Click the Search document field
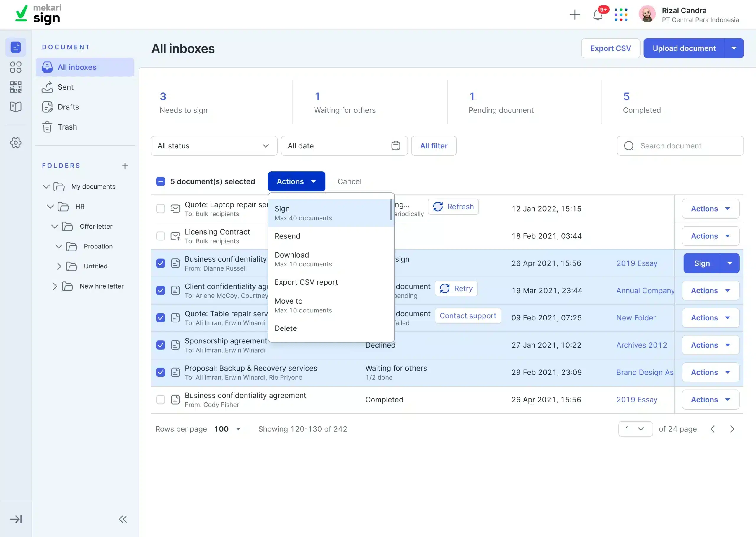Viewport: 756px width, 537px height. pos(680,146)
